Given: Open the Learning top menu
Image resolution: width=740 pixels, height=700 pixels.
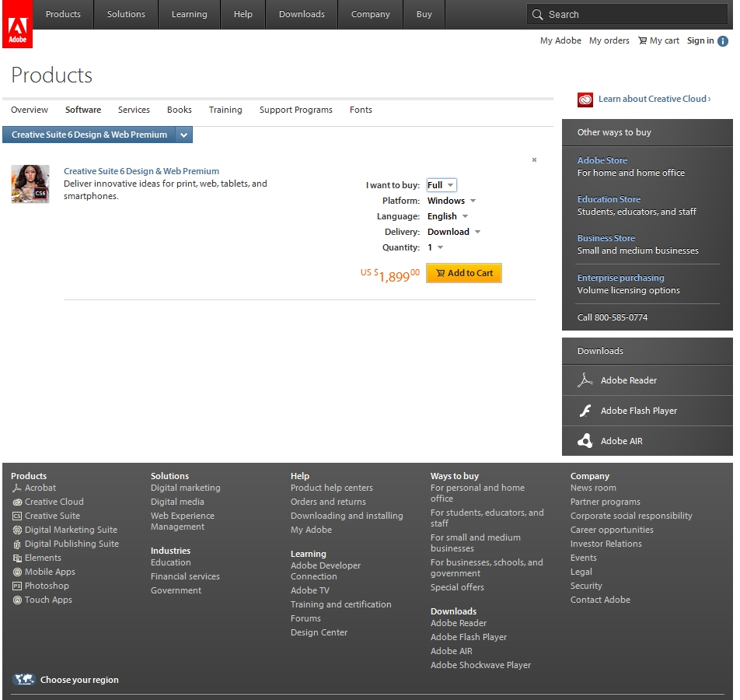Looking at the screenshot, I should pyautogui.click(x=189, y=14).
